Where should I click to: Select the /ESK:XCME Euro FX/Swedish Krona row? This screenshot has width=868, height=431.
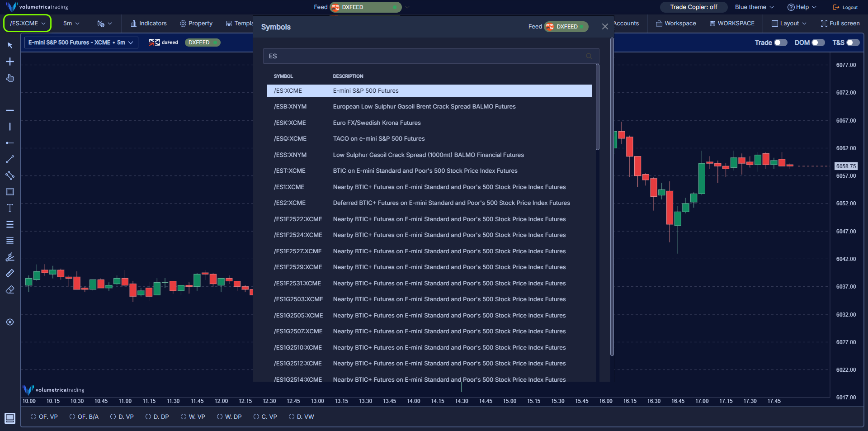click(429, 123)
